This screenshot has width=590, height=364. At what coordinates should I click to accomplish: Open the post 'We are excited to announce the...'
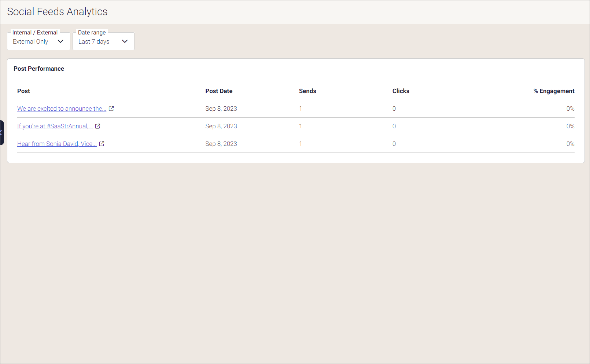(62, 109)
